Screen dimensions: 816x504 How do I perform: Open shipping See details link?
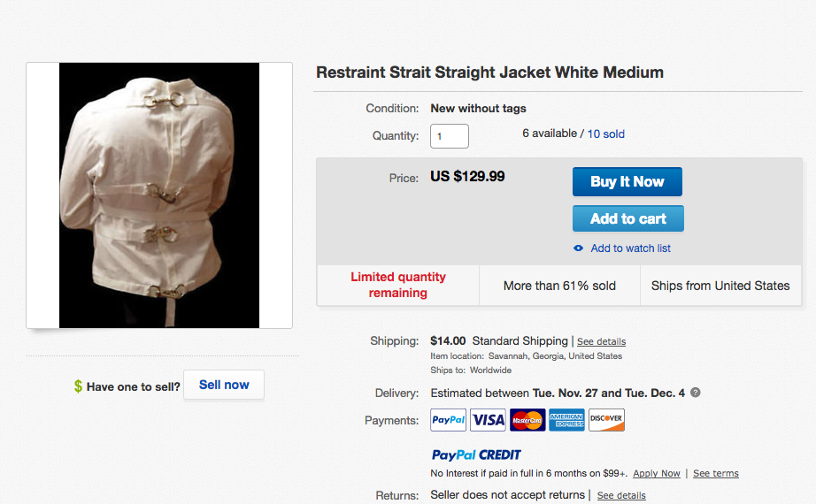[602, 341]
